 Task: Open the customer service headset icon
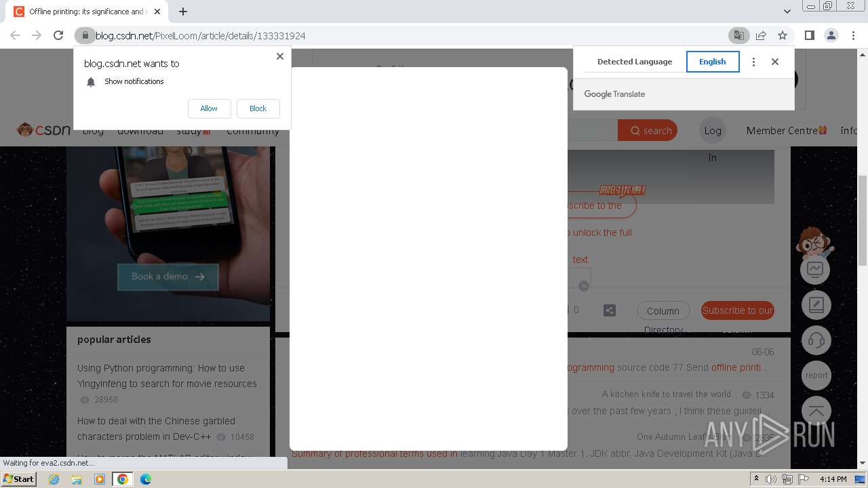[x=816, y=340]
